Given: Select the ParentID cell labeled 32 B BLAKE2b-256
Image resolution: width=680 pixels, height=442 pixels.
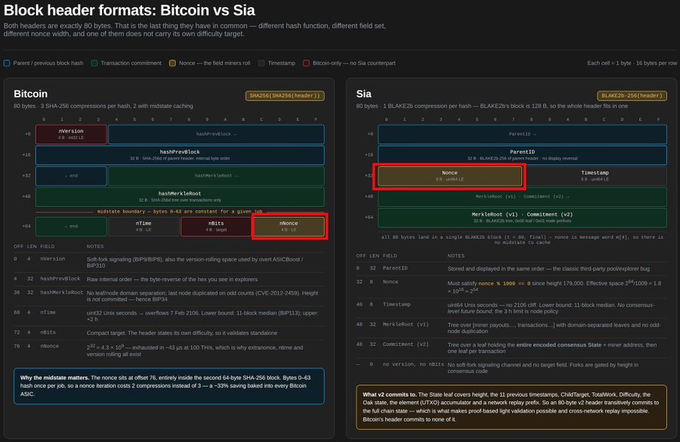Looking at the screenshot, I should point(522,155).
